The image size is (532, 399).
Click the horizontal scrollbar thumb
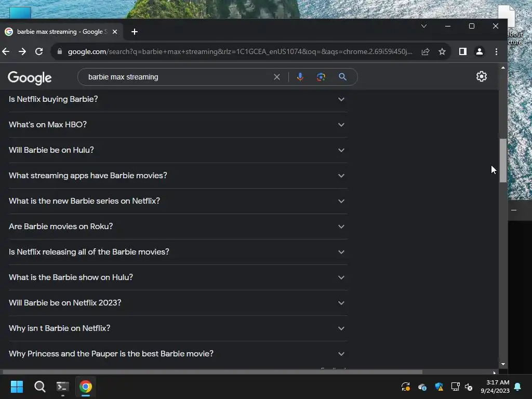pos(212,372)
